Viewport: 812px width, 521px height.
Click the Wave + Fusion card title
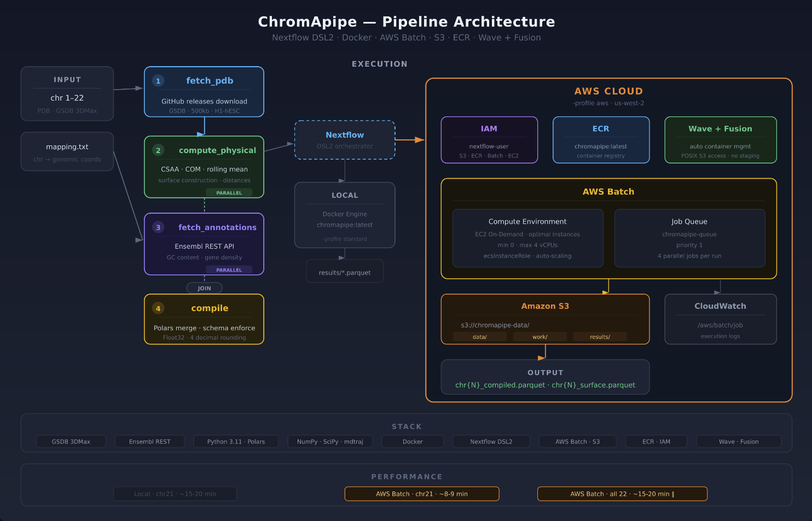(720, 129)
